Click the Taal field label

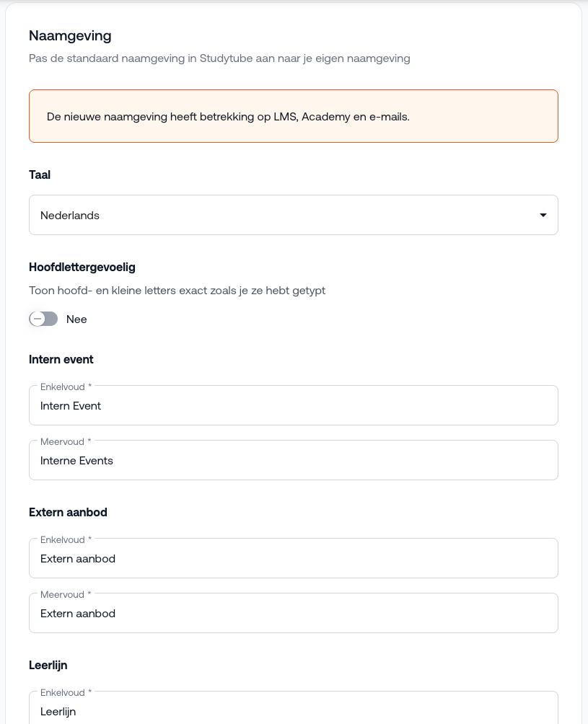point(40,175)
